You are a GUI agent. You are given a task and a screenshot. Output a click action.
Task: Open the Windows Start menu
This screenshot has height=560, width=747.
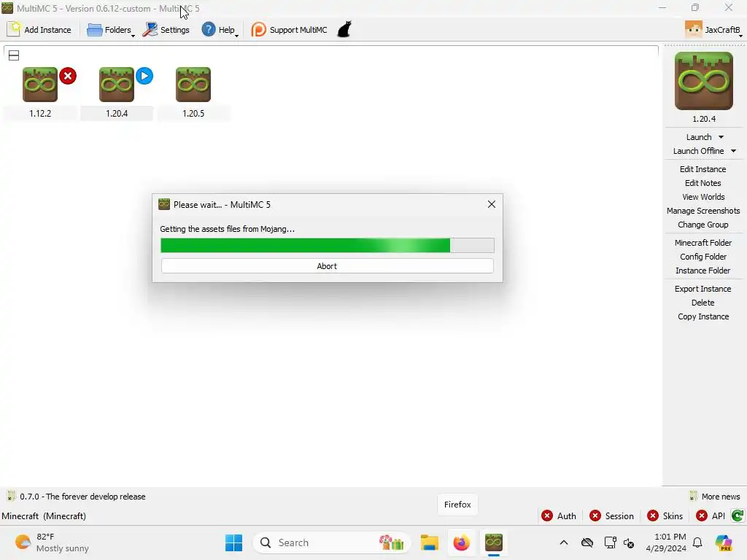point(233,542)
